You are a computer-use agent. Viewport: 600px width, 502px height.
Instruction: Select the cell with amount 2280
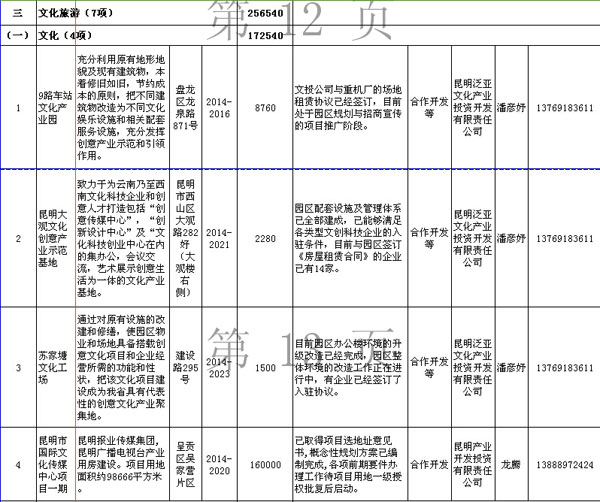(265, 239)
